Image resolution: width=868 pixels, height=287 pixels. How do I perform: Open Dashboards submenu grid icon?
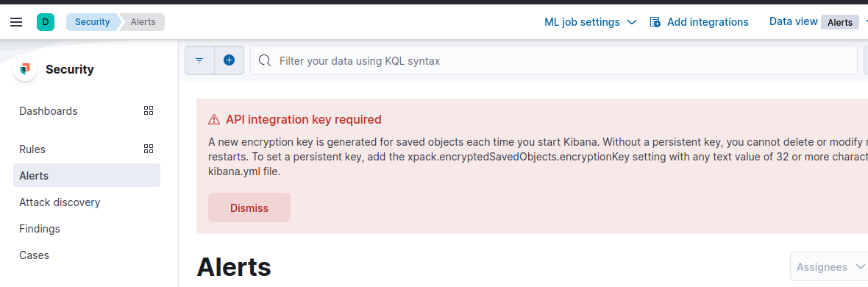[x=149, y=111]
